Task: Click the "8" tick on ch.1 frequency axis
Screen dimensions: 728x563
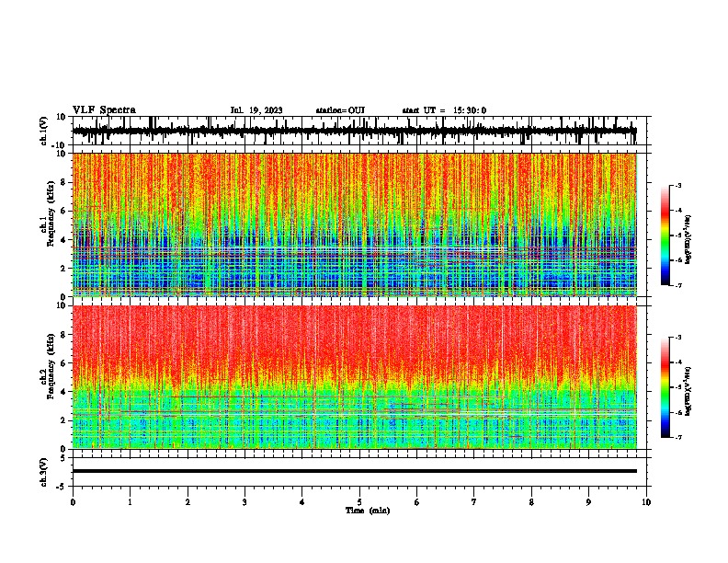Action: [63, 182]
